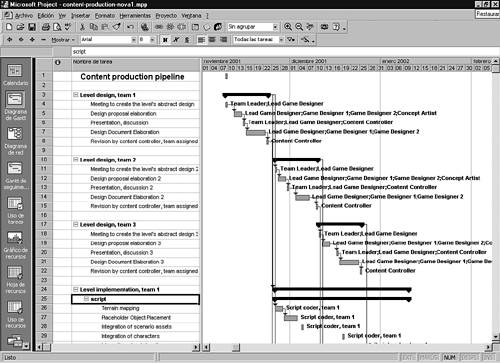
Task: Save the project with the floppy icon
Action: pos(32,27)
